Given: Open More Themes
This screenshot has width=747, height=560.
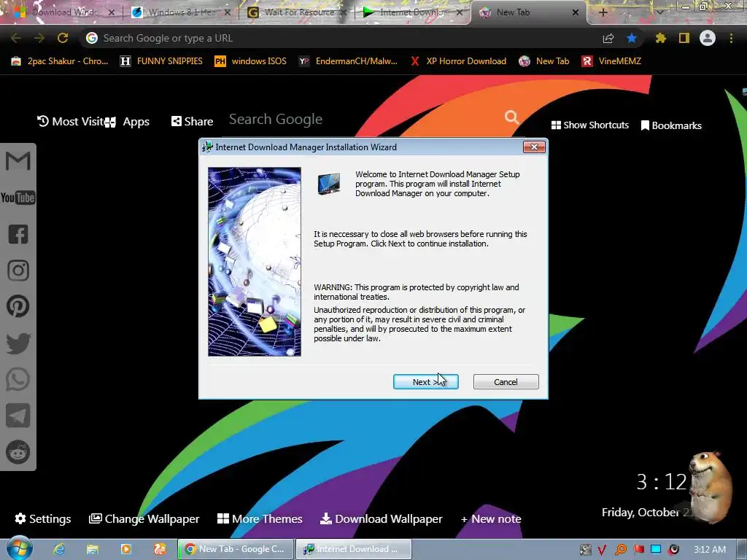Looking at the screenshot, I should pos(260,518).
